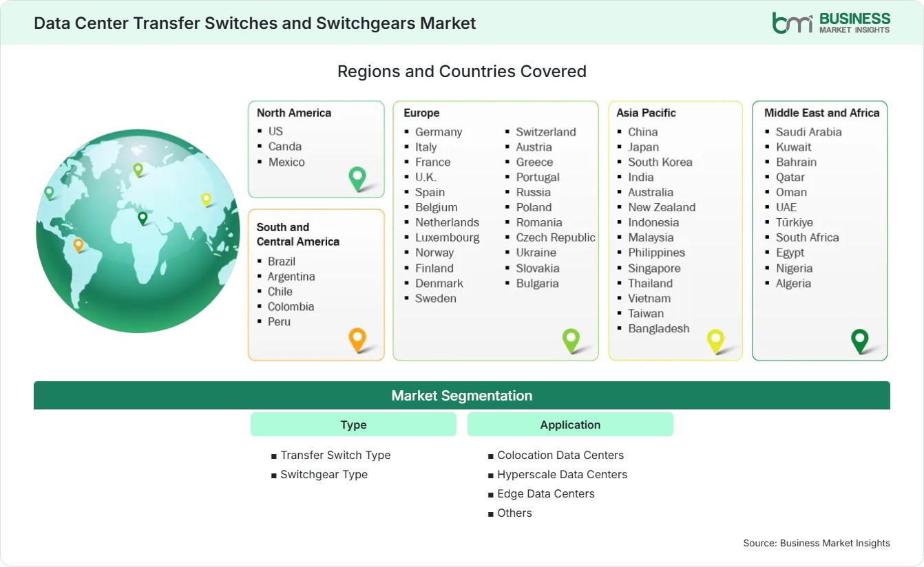Click 'Colocation Data Centers' under Application

click(x=560, y=455)
